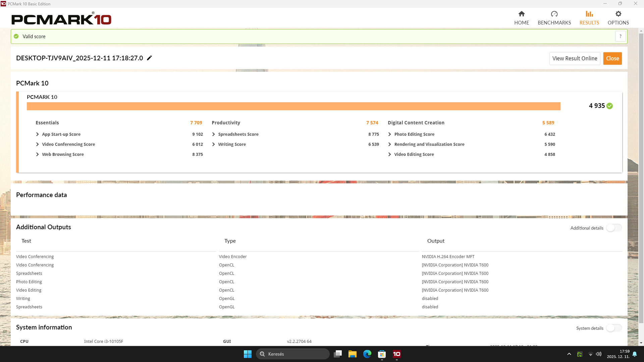
Task: Expand the App Start-up Score row
Action: coord(38,134)
